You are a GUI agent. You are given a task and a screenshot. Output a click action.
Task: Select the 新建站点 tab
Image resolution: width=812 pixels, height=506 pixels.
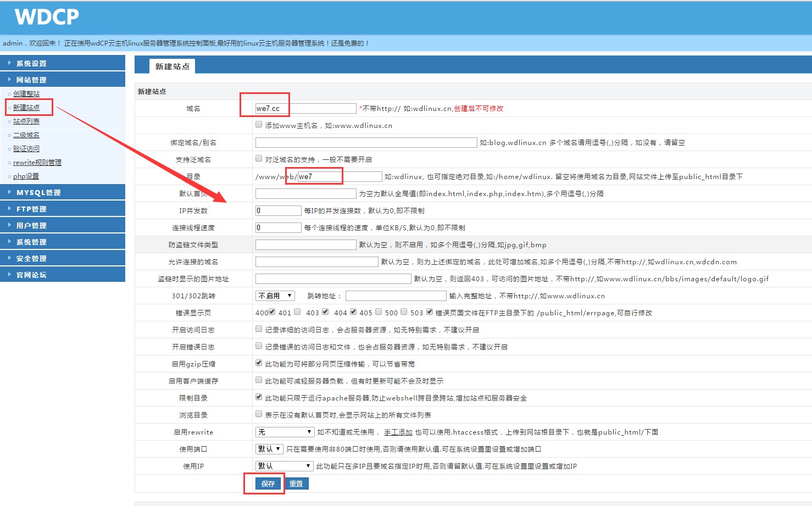point(172,66)
